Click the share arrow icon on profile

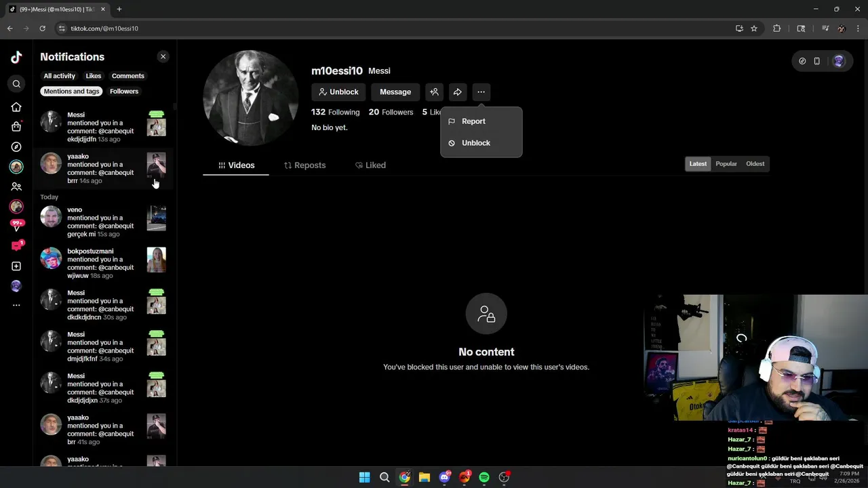(458, 92)
